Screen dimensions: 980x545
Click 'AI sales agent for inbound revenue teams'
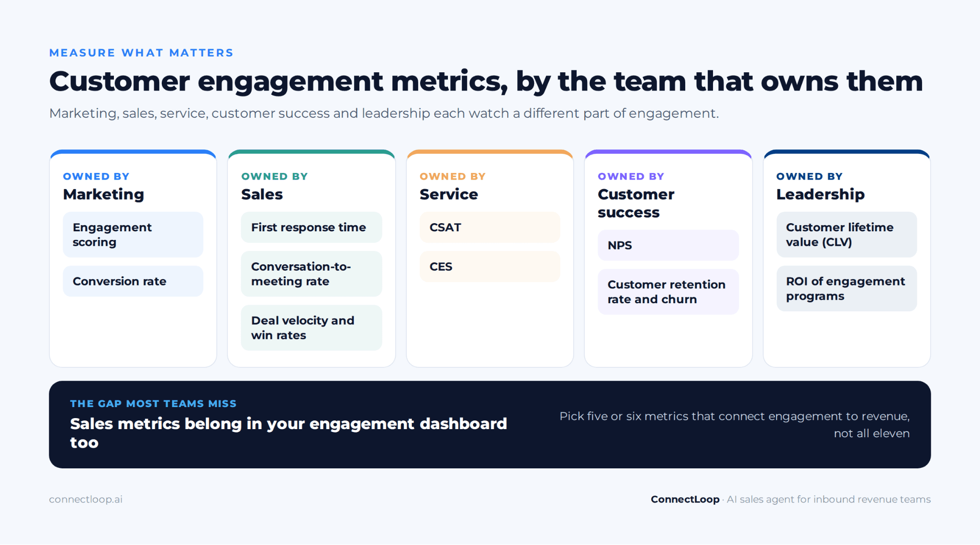click(829, 500)
